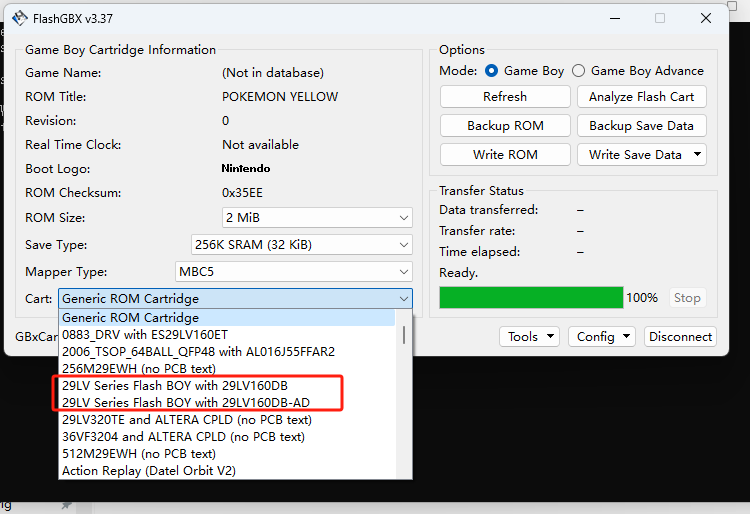Open the Config menu button
Image resolution: width=750 pixels, height=514 pixels.
tap(601, 337)
